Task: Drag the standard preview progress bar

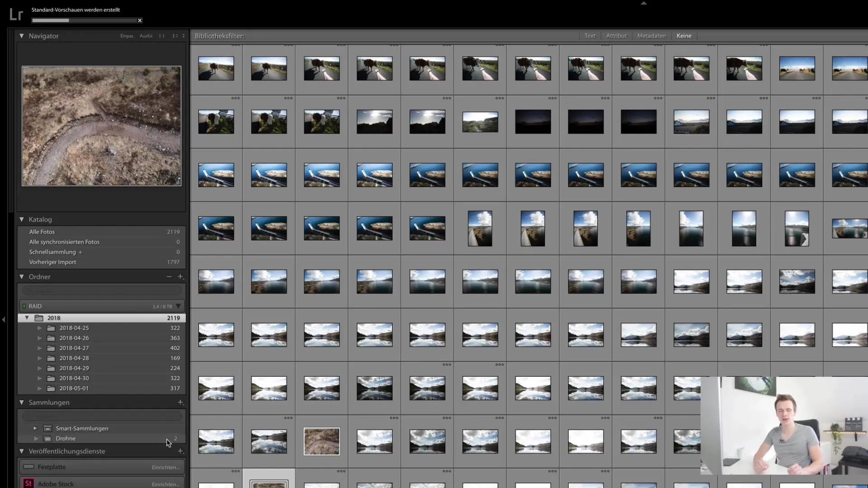Action: [x=84, y=20]
